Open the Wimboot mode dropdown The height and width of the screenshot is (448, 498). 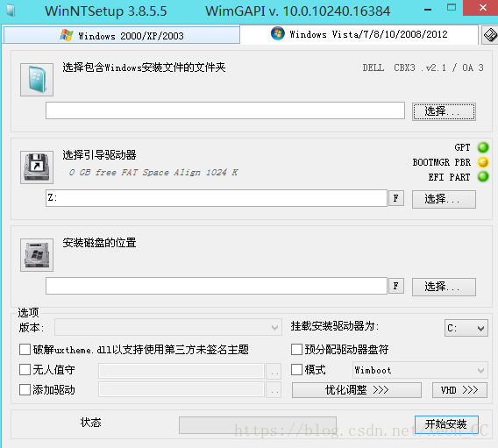click(420, 370)
